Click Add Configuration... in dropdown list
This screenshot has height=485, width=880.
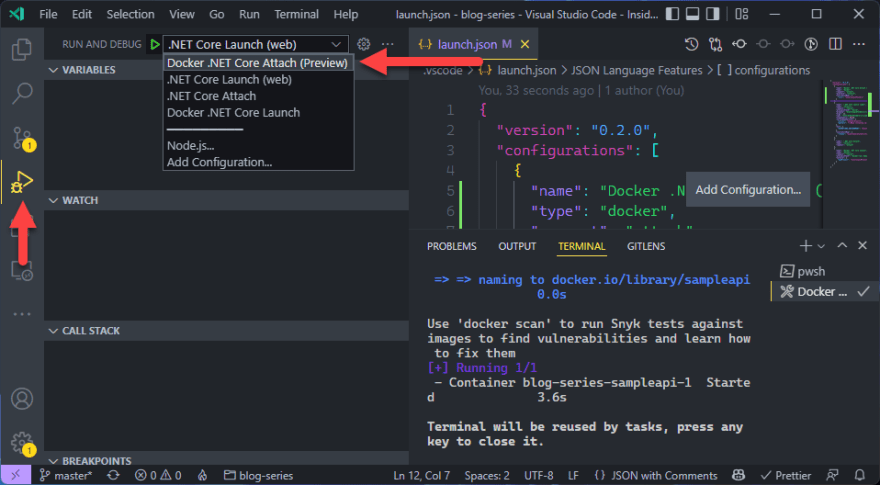click(x=258, y=162)
